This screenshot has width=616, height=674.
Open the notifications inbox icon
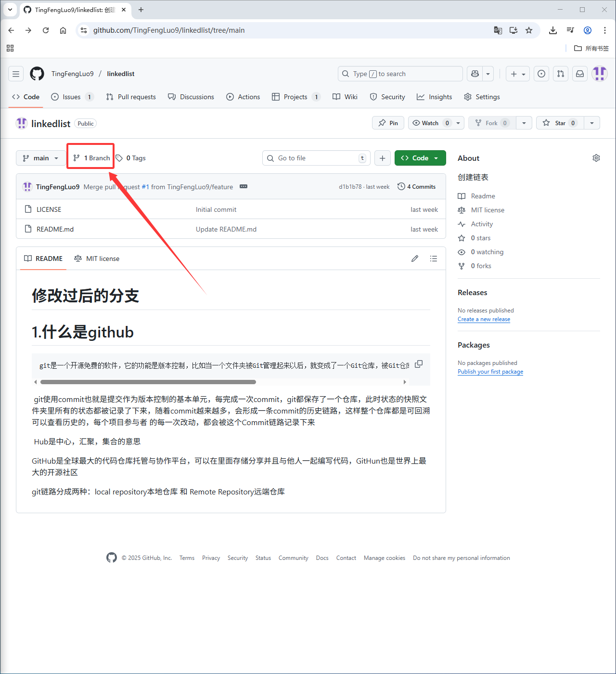pyautogui.click(x=580, y=74)
